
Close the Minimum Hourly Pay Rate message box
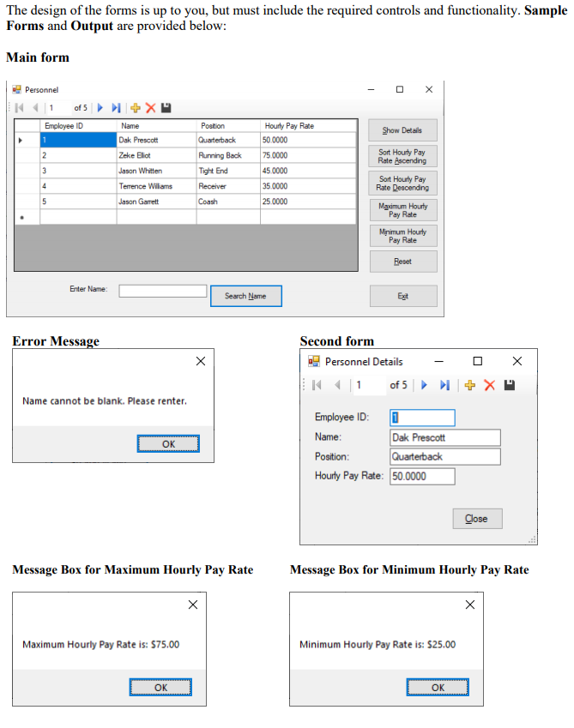[470, 605]
